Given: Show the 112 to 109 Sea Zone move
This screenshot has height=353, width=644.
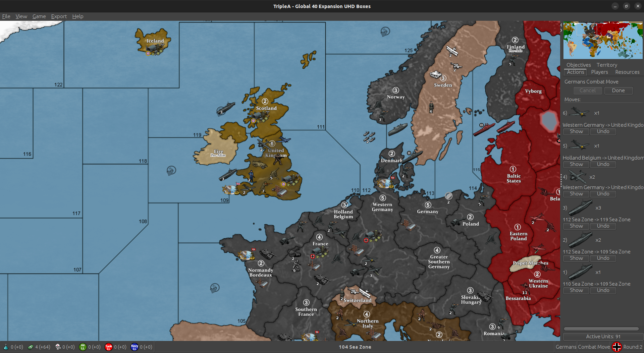Looking at the screenshot, I should coord(576,258).
